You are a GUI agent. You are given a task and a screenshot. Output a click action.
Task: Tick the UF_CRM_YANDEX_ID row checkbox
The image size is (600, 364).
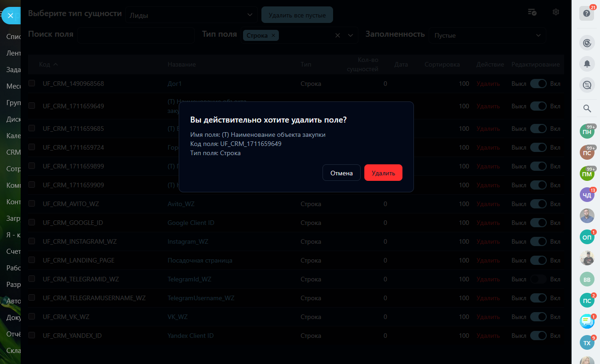click(x=32, y=335)
